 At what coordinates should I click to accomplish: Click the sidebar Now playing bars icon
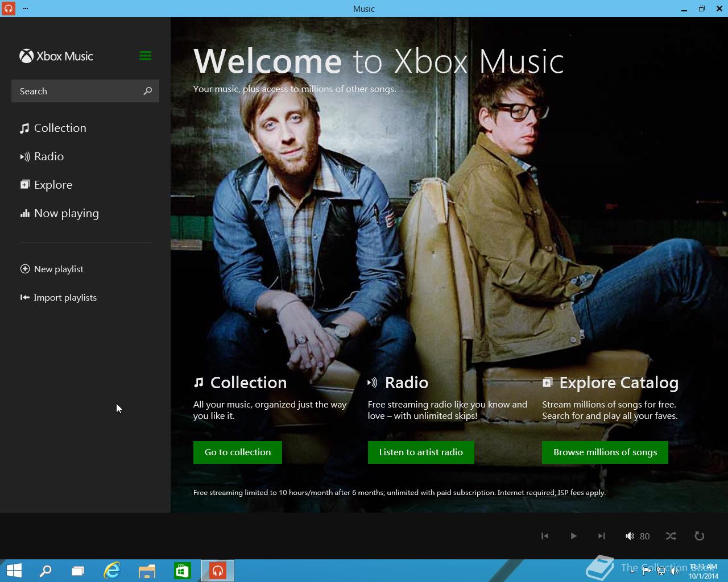point(24,214)
